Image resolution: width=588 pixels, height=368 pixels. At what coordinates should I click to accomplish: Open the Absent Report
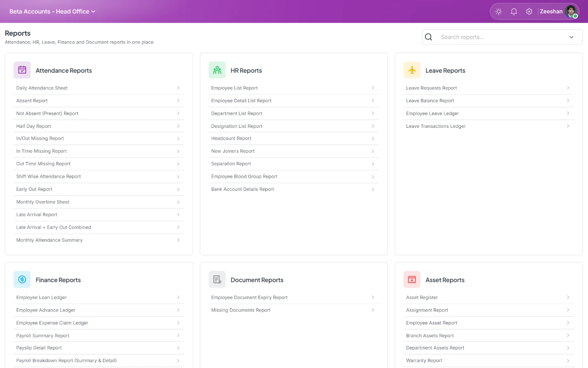(x=99, y=101)
